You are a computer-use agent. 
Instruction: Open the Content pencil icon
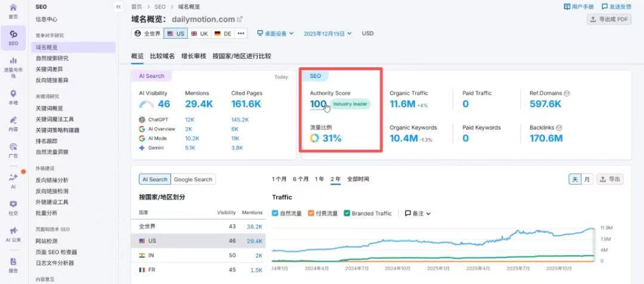click(13, 120)
